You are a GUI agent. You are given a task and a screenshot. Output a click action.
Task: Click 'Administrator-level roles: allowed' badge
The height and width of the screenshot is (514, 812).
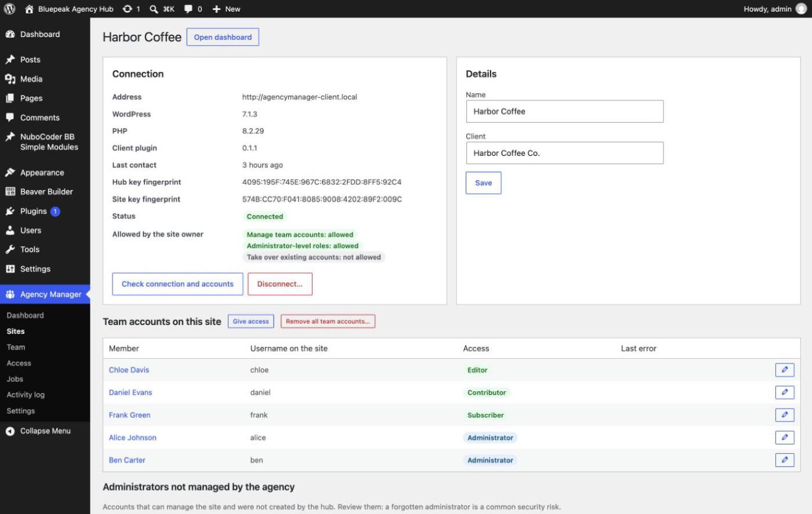303,246
